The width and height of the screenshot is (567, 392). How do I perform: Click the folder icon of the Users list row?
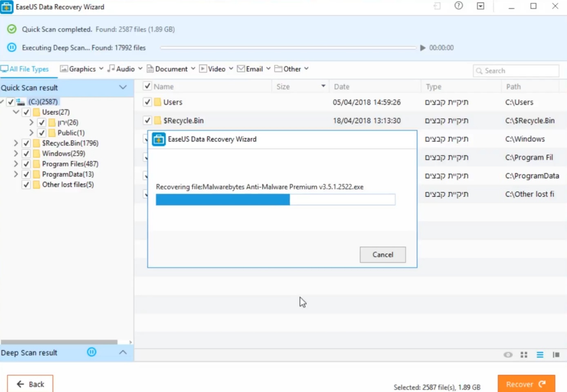[x=158, y=102]
